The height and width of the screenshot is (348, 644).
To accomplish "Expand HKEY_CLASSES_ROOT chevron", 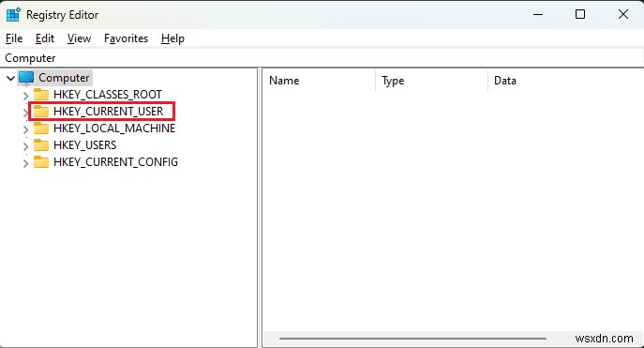I will [25, 96].
